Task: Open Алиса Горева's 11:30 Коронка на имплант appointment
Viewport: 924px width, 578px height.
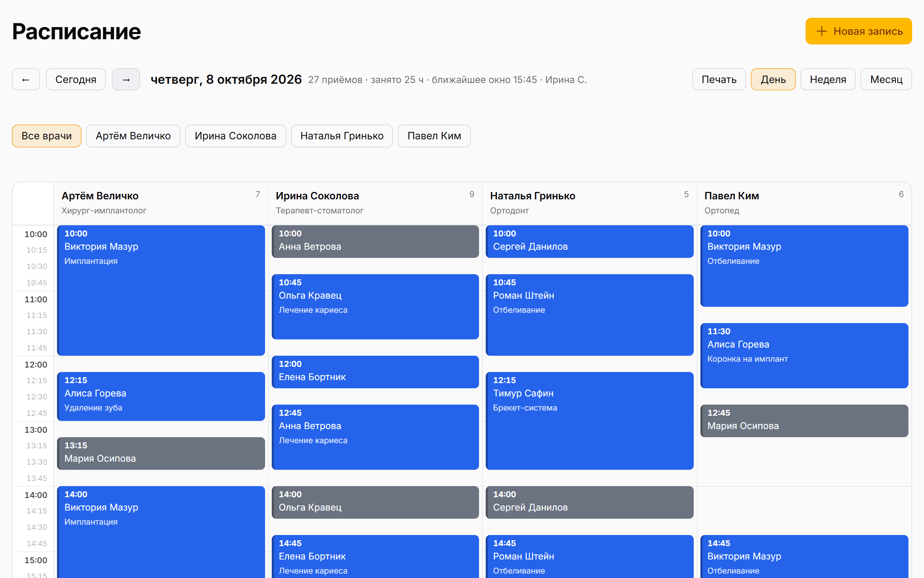Action: 804,356
